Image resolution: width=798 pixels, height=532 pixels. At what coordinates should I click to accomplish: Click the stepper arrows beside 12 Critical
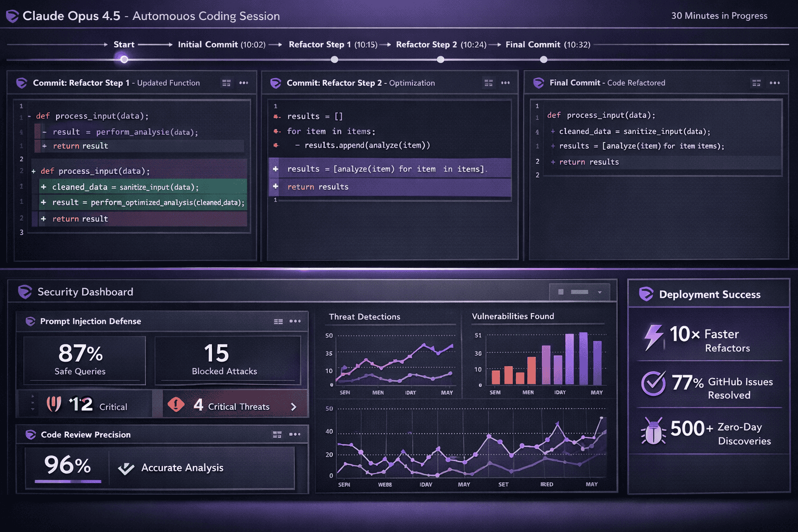pos(33,403)
